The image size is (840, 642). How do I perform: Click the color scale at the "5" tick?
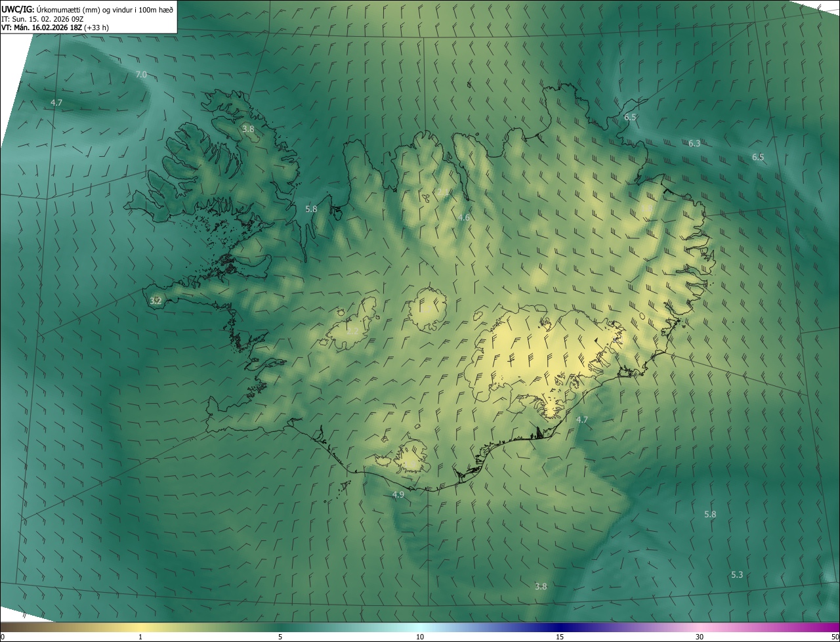click(x=280, y=637)
